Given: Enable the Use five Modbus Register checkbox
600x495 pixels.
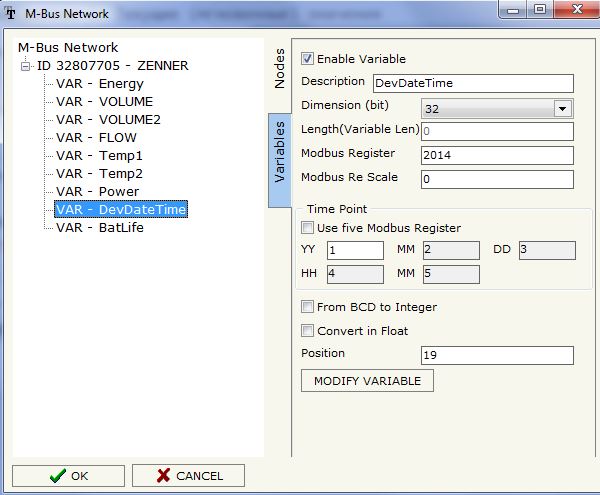Looking at the screenshot, I should tap(307, 228).
